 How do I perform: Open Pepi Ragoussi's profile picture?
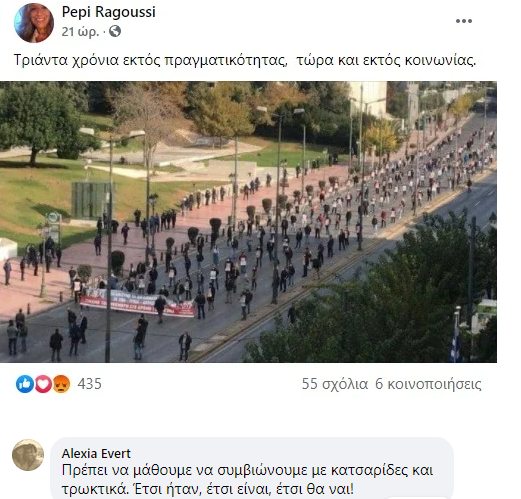click(34, 23)
